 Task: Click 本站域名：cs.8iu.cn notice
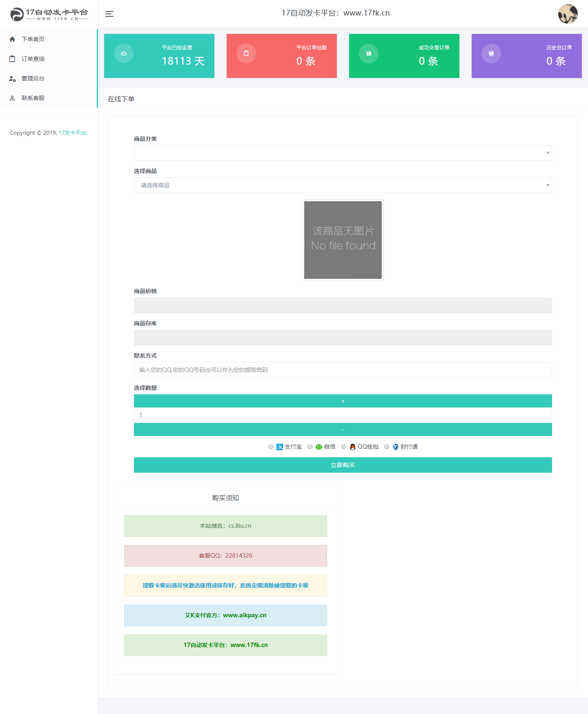click(225, 526)
